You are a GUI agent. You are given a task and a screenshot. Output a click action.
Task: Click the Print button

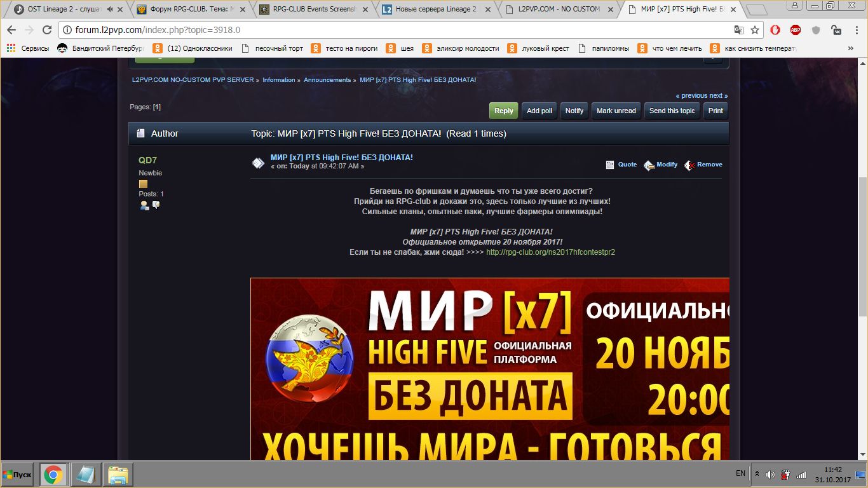coord(715,111)
